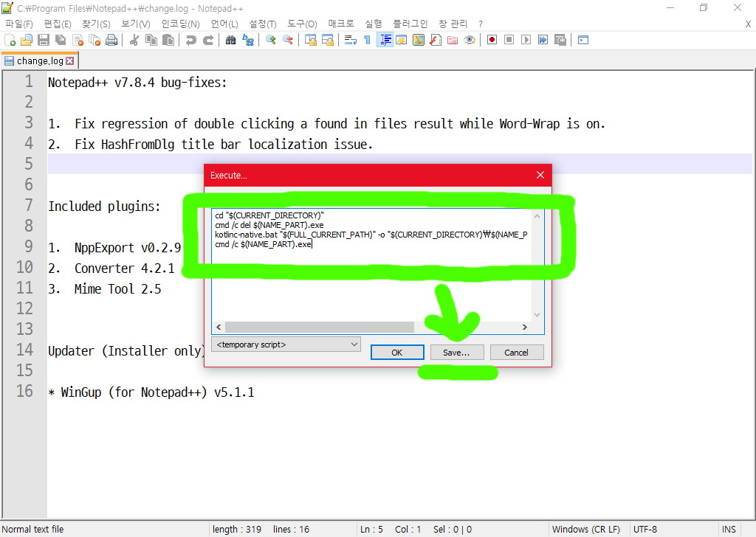The width and height of the screenshot is (756, 537).
Task: Stop macro recording with the square icon
Action: (x=509, y=40)
